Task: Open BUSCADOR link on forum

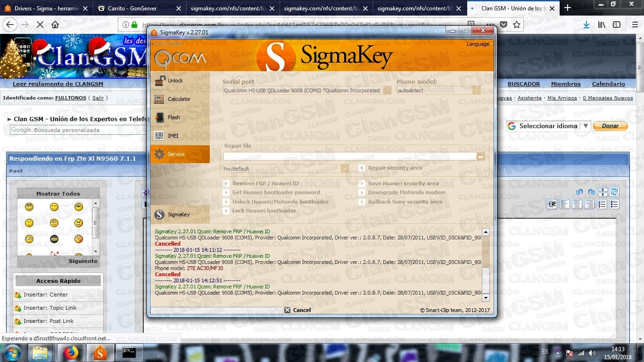Action: point(524,84)
